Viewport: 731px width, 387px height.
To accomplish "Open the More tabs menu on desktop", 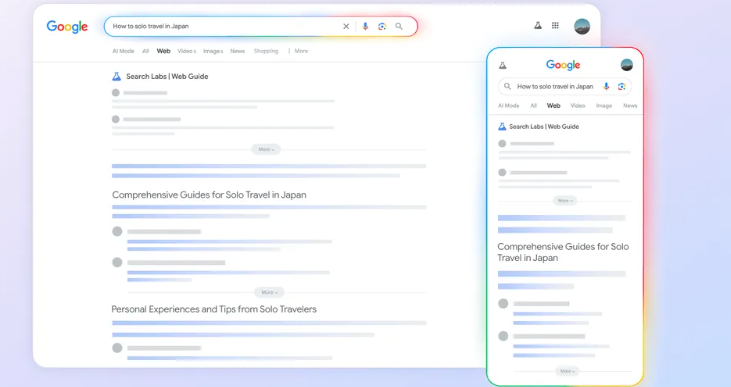I will pos(298,51).
